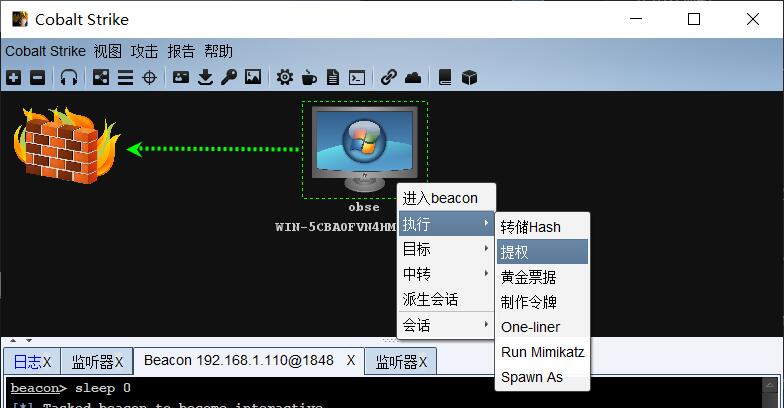Close the Beacon 192.168.1.110@1848 tab
784x408 pixels.
(x=351, y=360)
